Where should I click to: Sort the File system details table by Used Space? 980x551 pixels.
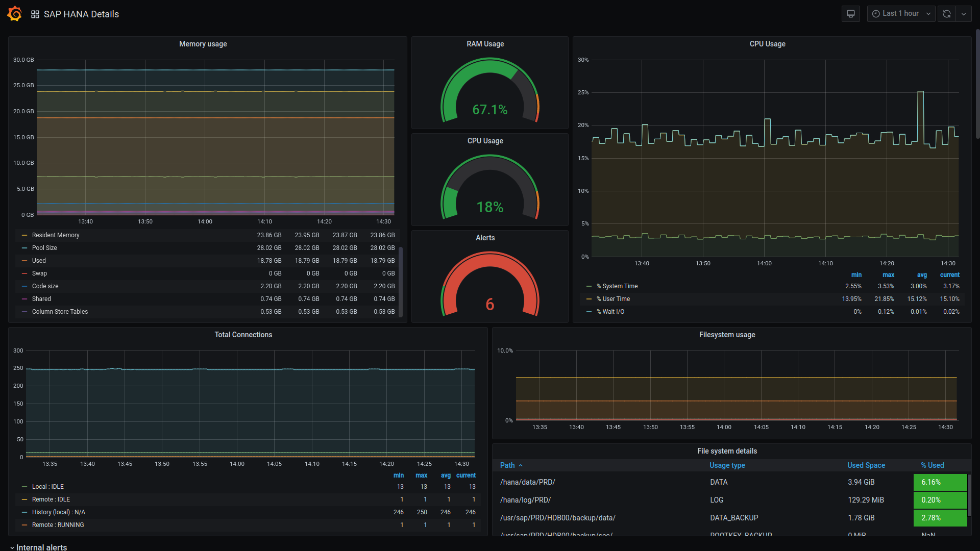866,465
